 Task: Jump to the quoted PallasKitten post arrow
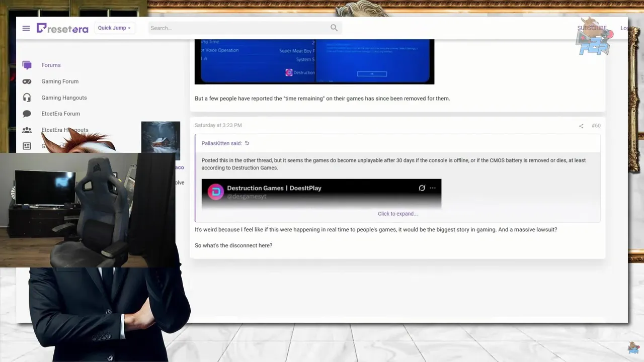click(x=247, y=143)
